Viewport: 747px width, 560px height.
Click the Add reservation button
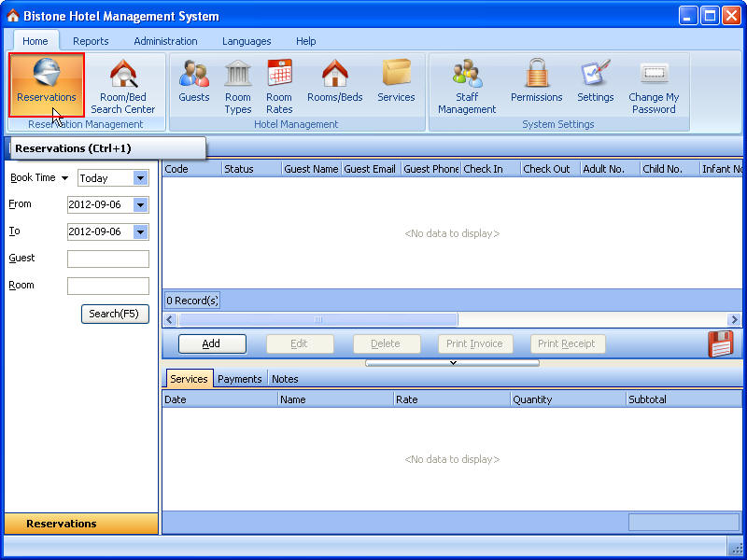tap(212, 343)
